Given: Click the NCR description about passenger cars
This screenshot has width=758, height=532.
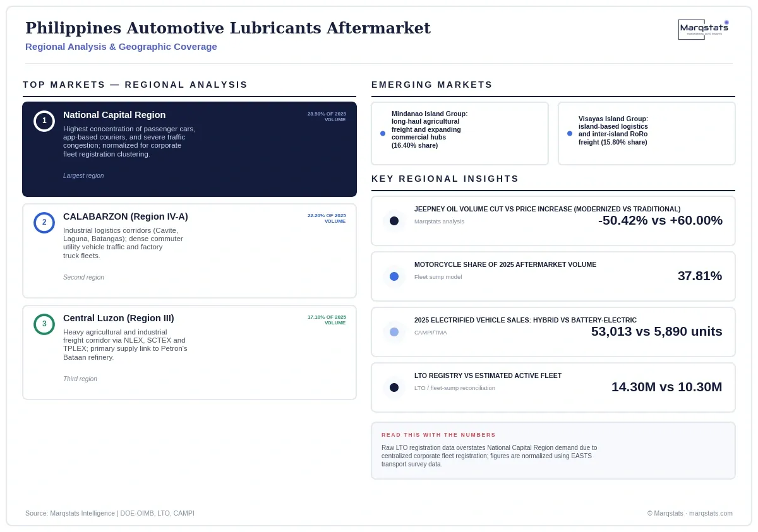Looking at the screenshot, I should click(x=129, y=141).
